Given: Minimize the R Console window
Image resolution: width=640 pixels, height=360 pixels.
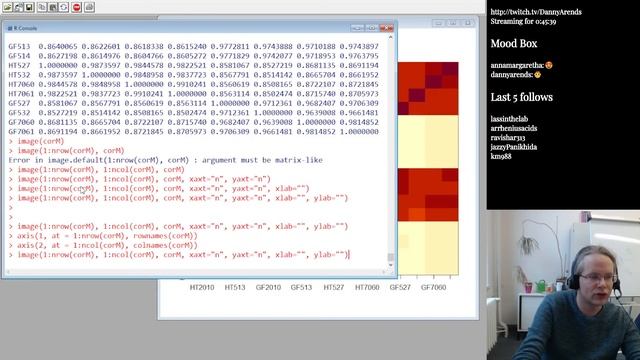Looking at the screenshot, I should coord(357,28).
